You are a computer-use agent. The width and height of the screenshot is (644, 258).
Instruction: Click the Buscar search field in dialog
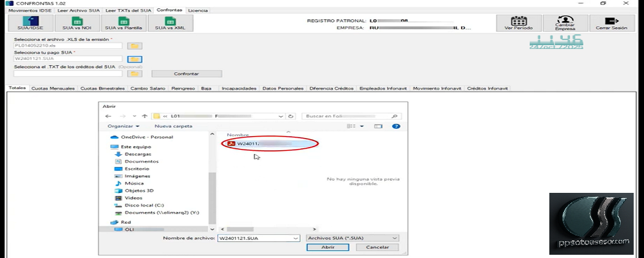tap(348, 116)
